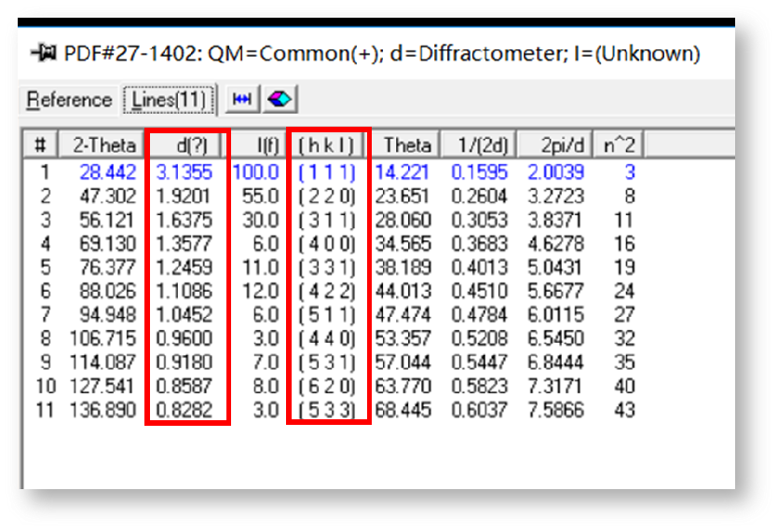
Task: Select the 127.541 two-theta cell
Action: [102, 386]
